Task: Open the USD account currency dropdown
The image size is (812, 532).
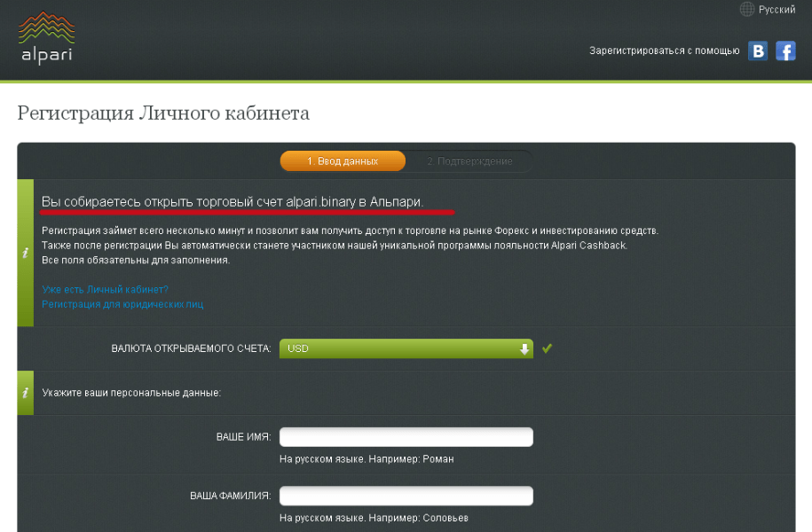Action: [x=406, y=348]
